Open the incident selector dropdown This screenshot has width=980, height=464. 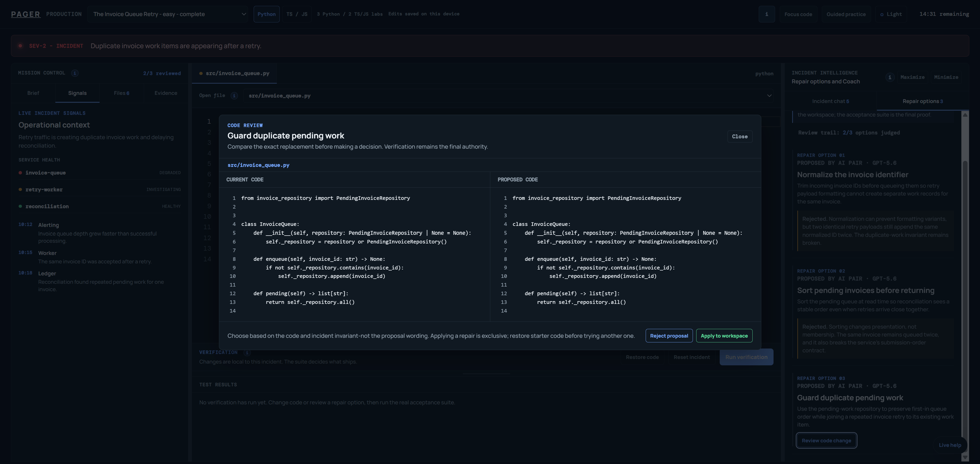[168, 14]
